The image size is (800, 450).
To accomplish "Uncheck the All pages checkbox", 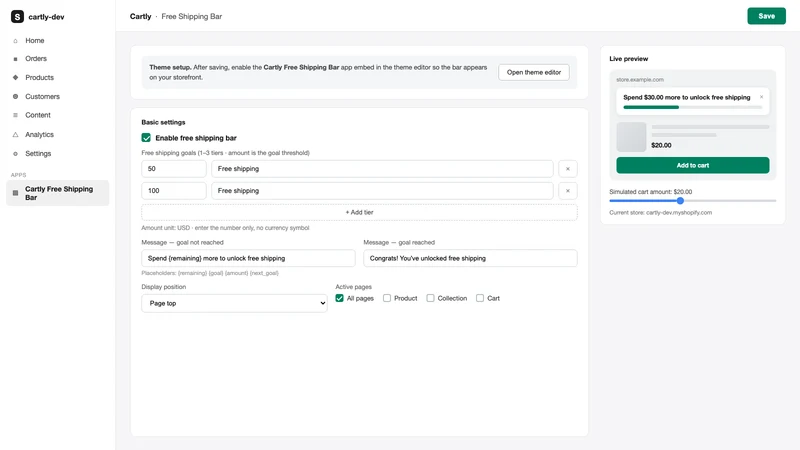I will pyautogui.click(x=339, y=298).
